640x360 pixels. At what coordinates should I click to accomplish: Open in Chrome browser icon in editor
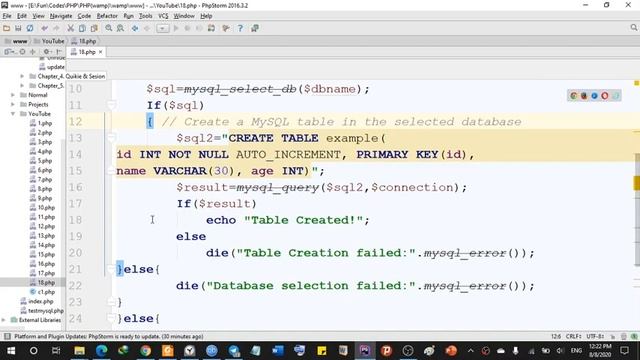(573, 96)
